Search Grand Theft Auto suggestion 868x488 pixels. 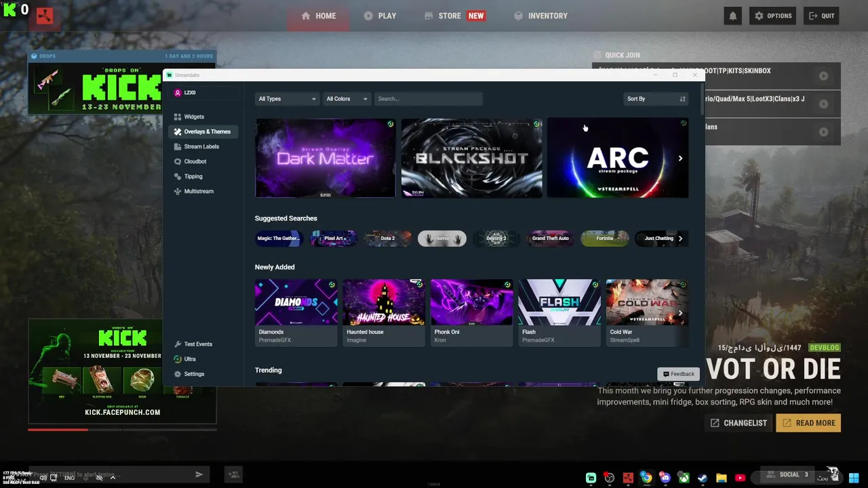coord(551,239)
